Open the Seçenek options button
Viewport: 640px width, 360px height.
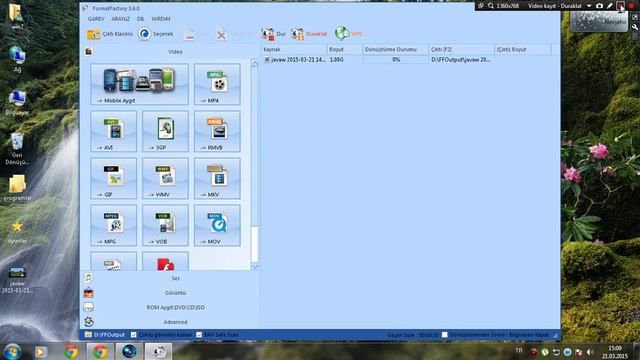pos(156,34)
